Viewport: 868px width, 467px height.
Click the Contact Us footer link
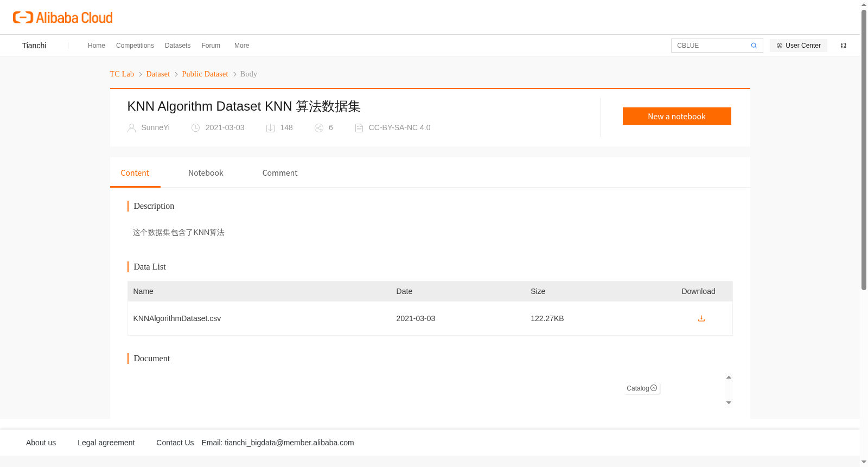175,443
